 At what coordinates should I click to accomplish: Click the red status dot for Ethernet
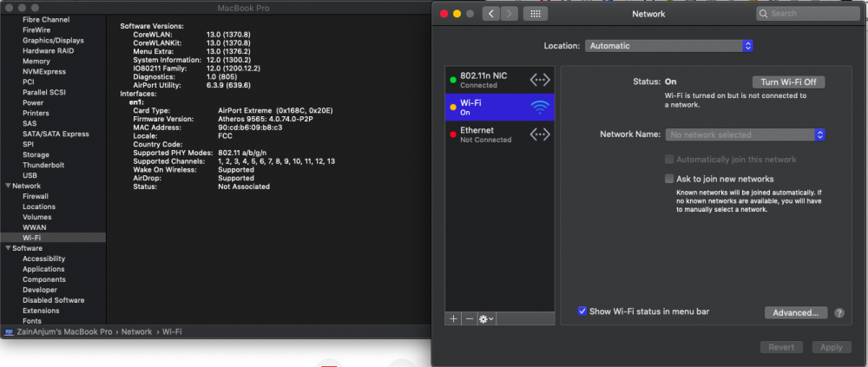click(x=453, y=134)
